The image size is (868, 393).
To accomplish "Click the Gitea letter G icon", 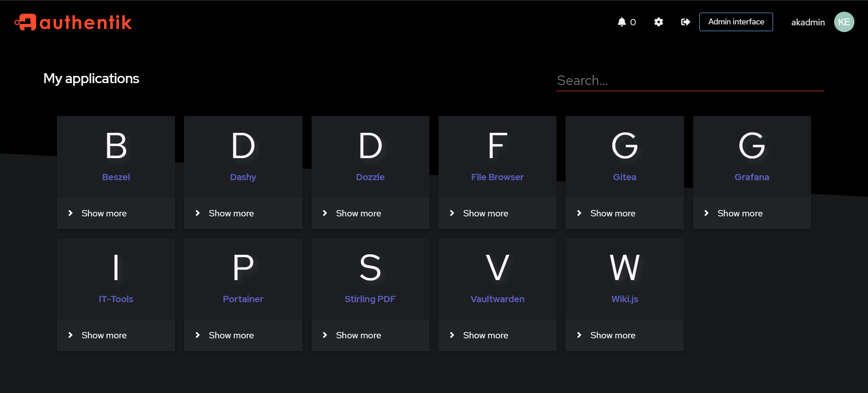I will pyautogui.click(x=625, y=146).
